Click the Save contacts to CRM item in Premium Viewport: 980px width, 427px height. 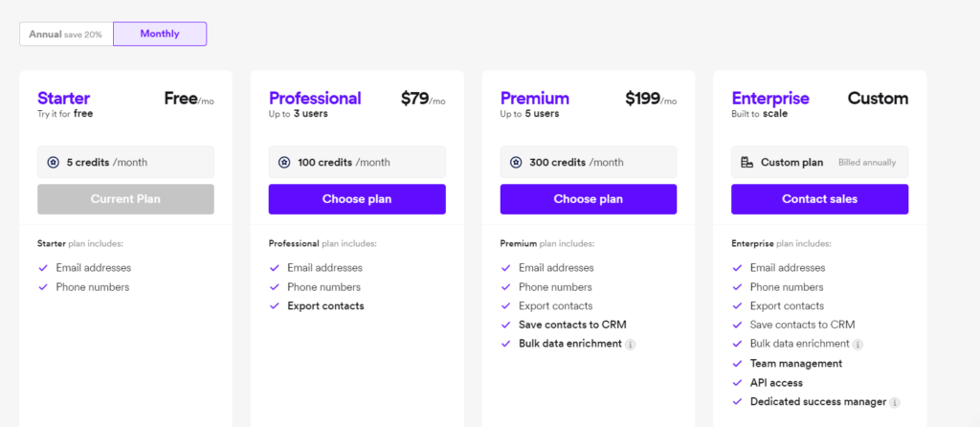pos(572,326)
